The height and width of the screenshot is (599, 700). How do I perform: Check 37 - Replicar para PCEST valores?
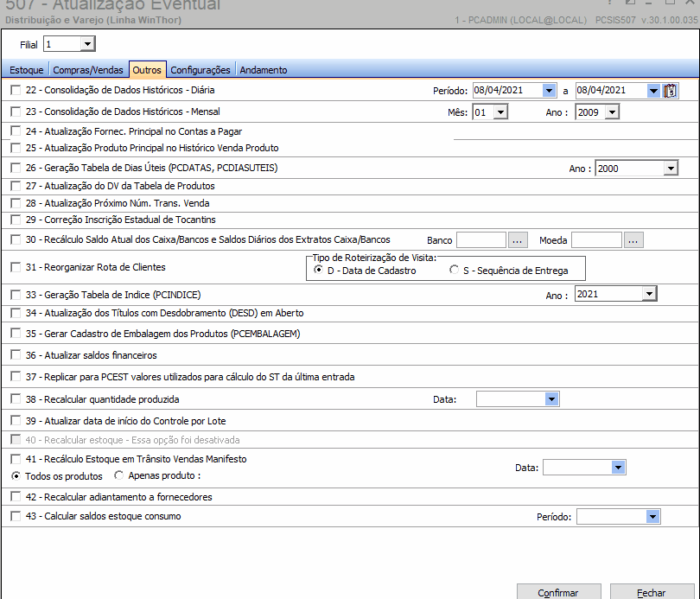coord(16,376)
